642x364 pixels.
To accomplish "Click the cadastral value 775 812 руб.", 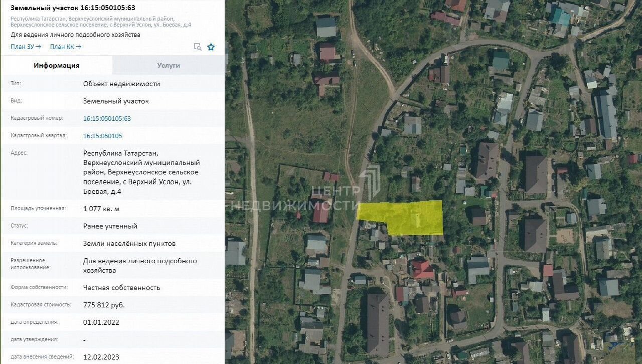I will click(104, 305).
